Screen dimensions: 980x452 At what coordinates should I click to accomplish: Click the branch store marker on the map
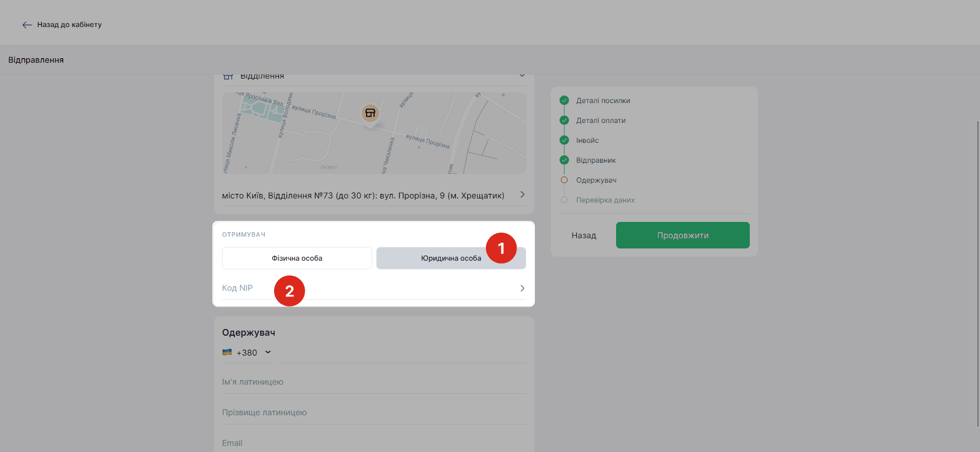pyautogui.click(x=370, y=113)
